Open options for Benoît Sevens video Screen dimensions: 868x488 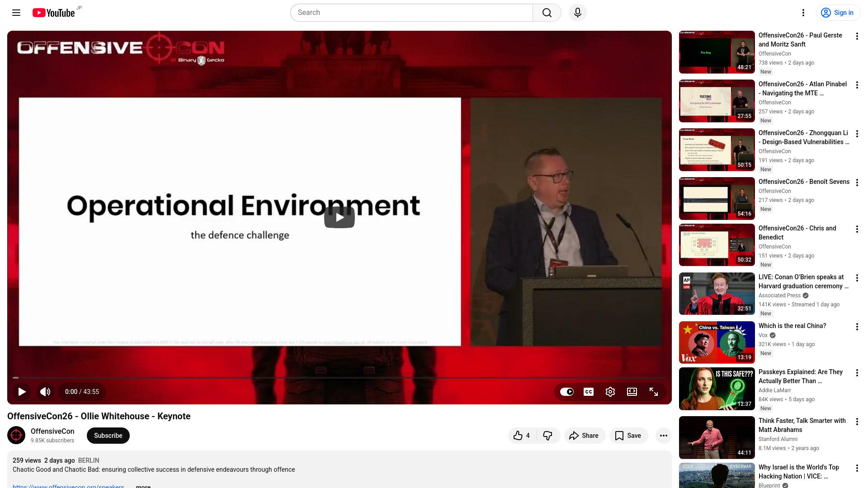(x=857, y=183)
